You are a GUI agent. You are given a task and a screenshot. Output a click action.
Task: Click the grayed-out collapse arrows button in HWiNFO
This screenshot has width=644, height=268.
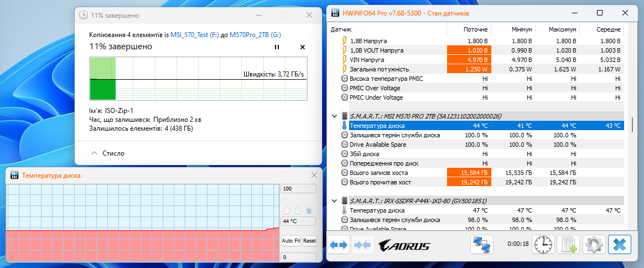363,245
